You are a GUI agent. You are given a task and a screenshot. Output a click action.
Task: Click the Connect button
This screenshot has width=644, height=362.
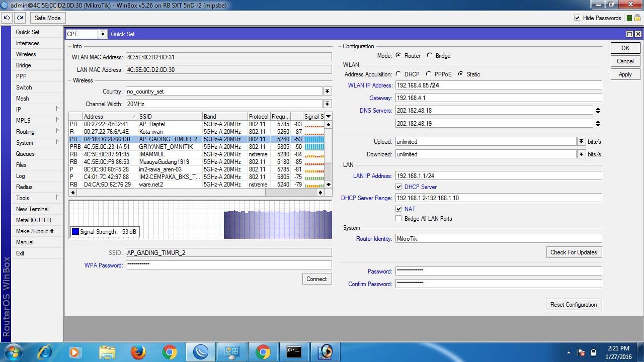coord(316,279)
